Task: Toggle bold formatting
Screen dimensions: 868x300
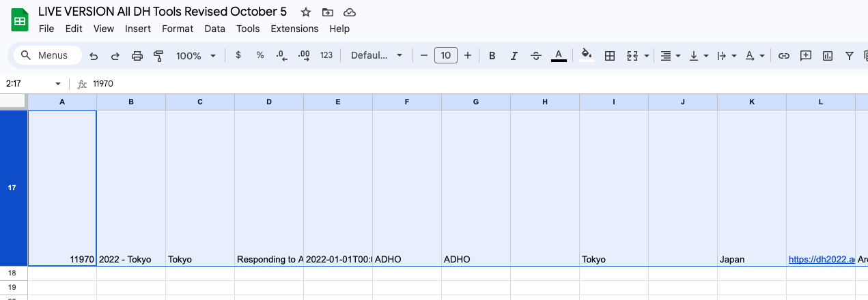Action: pos(491,56)
